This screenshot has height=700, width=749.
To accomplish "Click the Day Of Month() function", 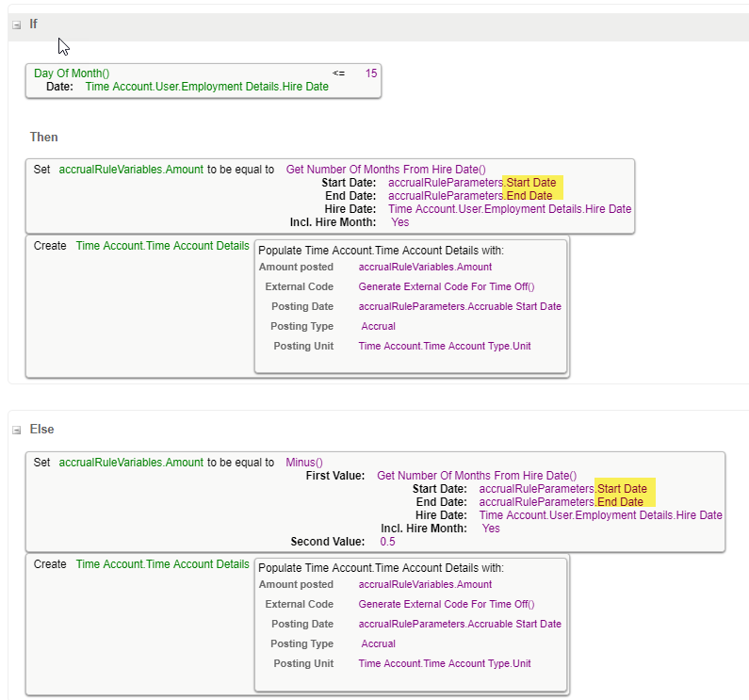I will click(72, 73).
